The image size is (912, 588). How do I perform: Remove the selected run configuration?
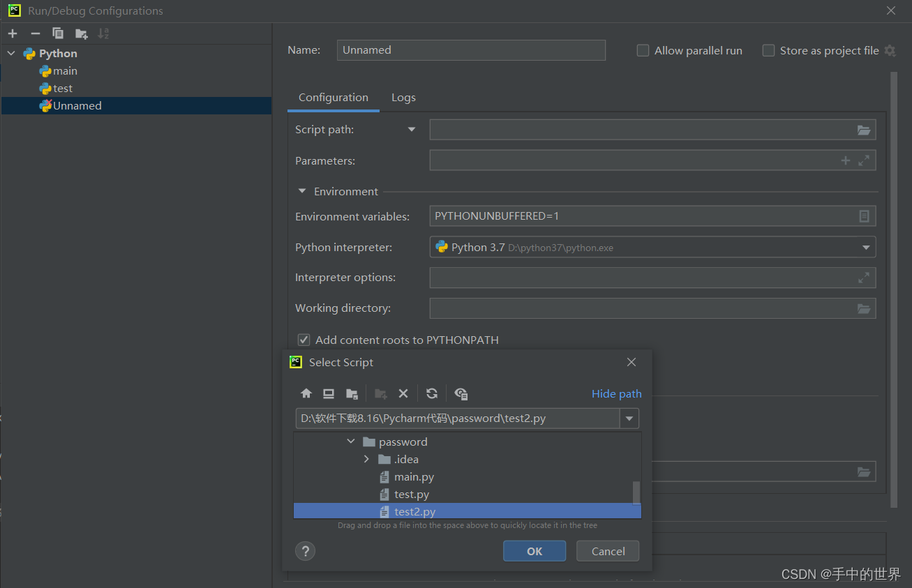pos(36,33)
